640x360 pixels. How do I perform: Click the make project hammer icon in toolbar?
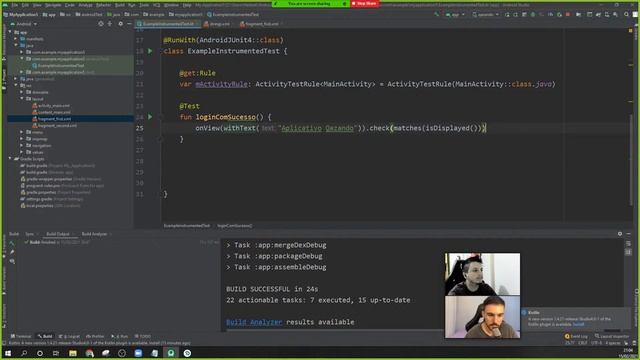pos(436,14)
